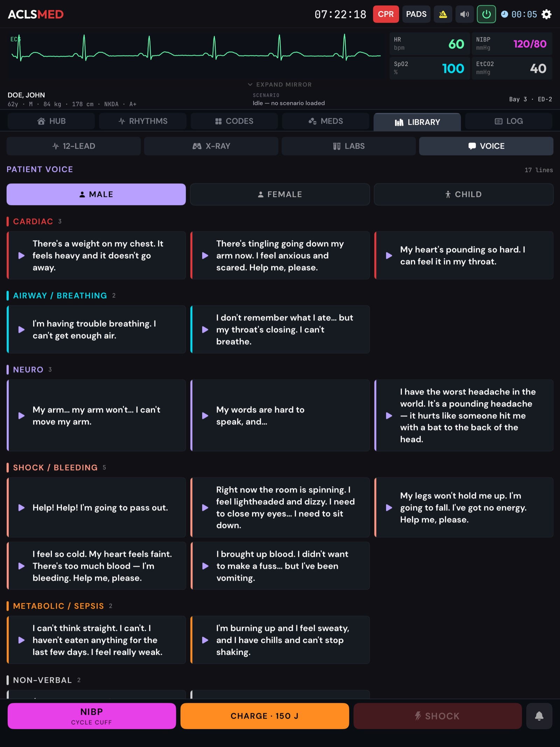This screenshot has width=560, height=747.
Task: Open the MEDS tab
Action: tap(325, 121)
